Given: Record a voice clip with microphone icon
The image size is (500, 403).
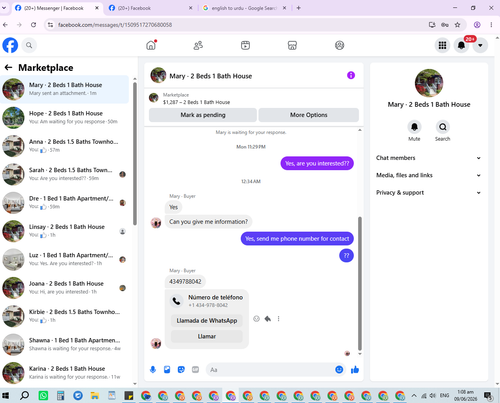Looking at the screenshot, I should pyautogui.click(x=153, y=369).
